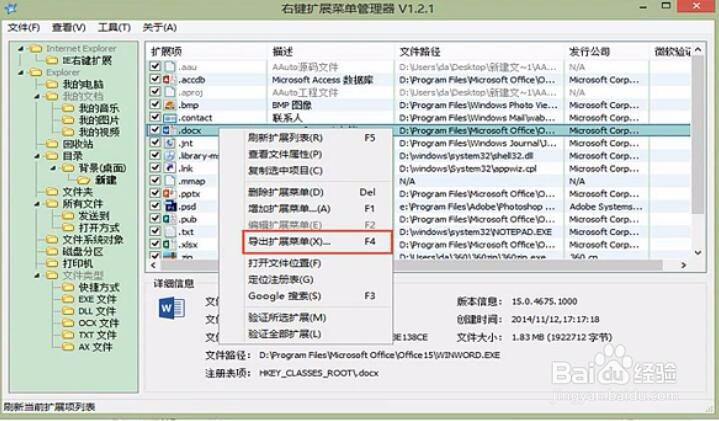
Task: Click the folder icon beside 文件系统对象
Action: 52,239
